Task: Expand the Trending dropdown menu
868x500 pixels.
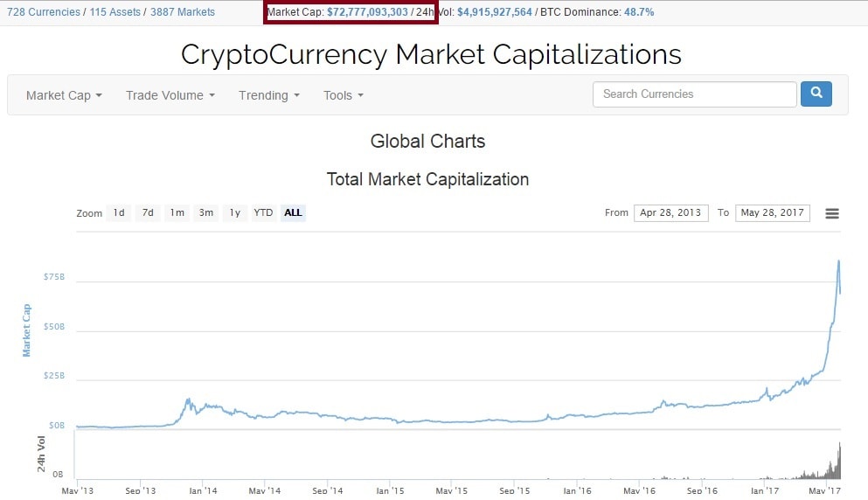Action: 268,95
